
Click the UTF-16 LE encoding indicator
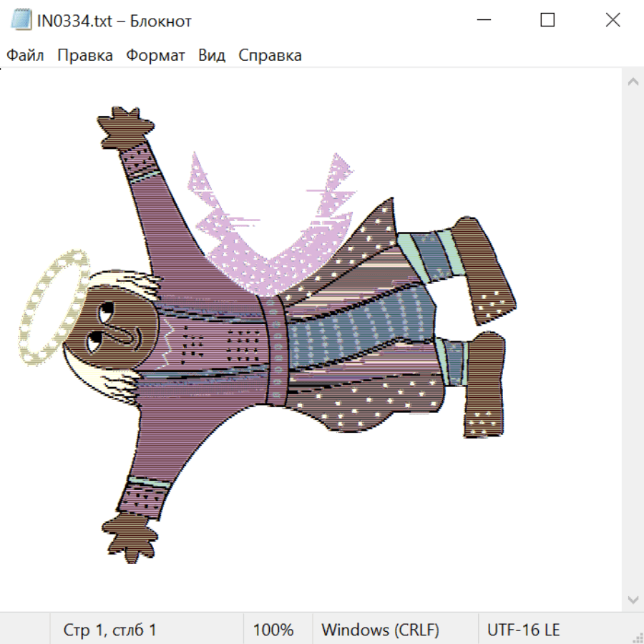(x=523, y=630)
